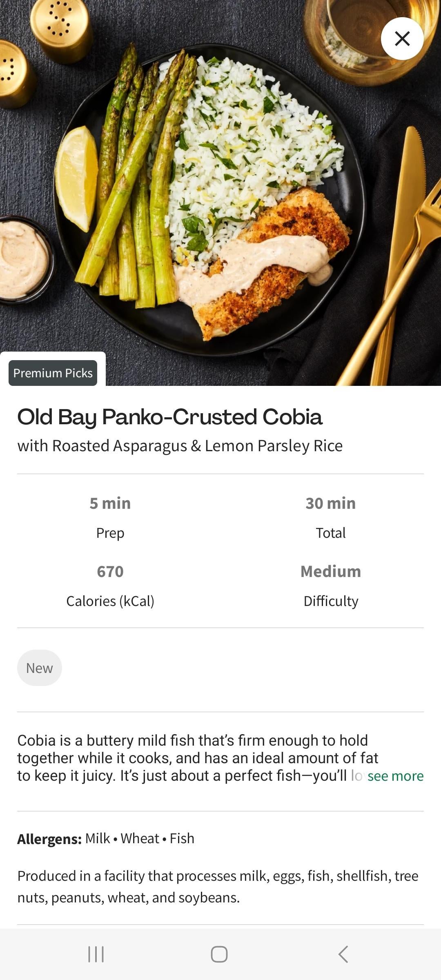Screen dimensions: 441x980
Task: Tap the Premium Picks badge
Action: (53, 373)
